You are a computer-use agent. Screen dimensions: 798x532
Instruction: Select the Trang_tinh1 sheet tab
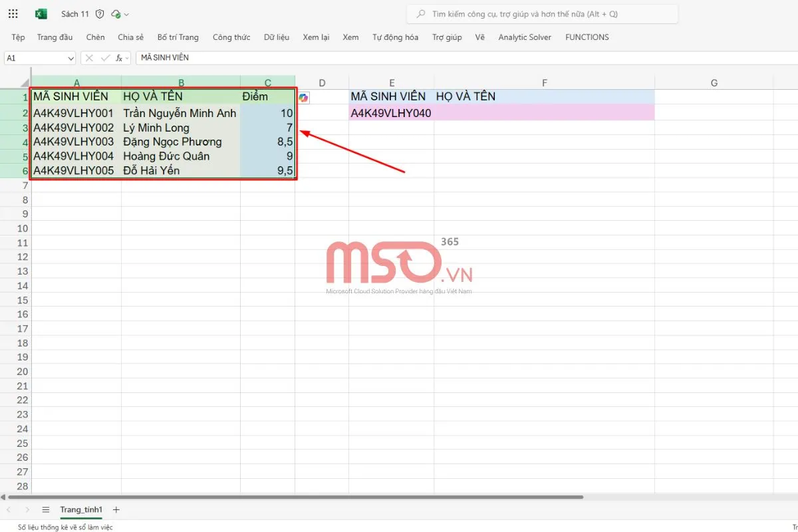coord(80,509)
